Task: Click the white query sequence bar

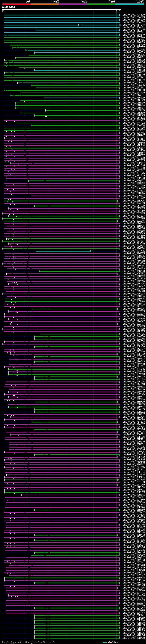Action: point(62,10)
